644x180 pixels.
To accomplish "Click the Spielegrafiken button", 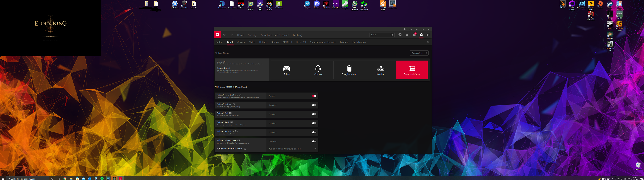I will click(x=419, y=53).
